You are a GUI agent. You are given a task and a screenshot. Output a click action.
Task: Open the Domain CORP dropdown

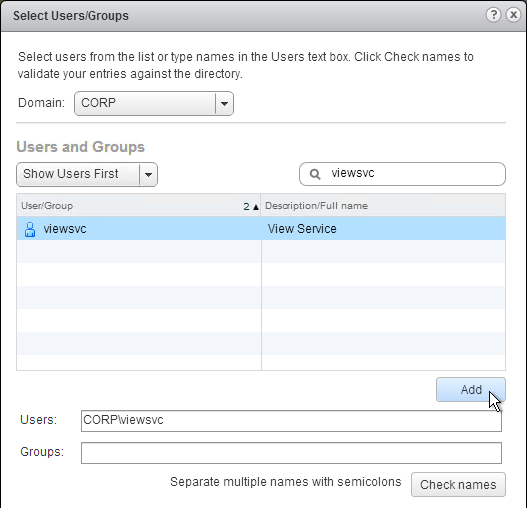click(154, 103)
